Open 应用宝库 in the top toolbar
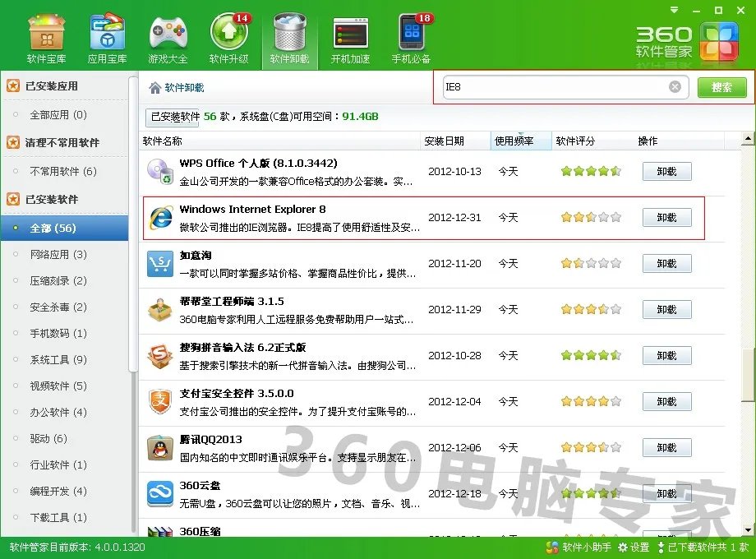Viewport: 756px width, 559px height. tap(107, 36)
